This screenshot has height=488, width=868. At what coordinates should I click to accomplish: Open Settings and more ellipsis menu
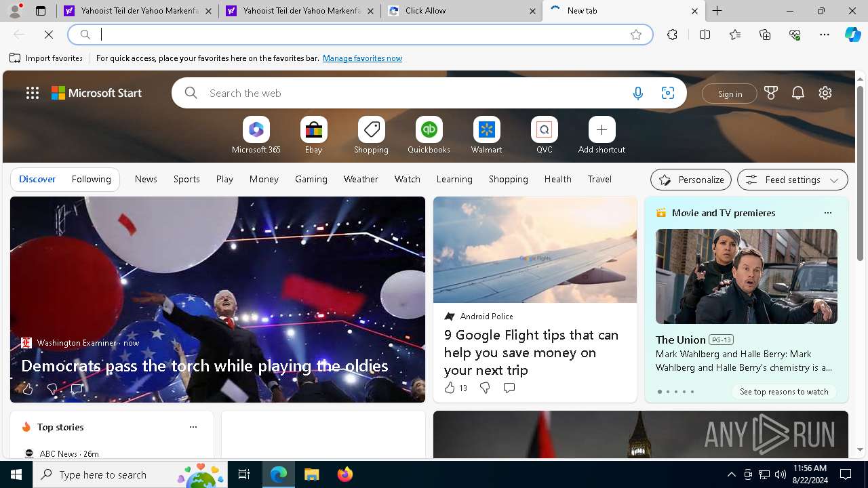(x=825, y=35)
